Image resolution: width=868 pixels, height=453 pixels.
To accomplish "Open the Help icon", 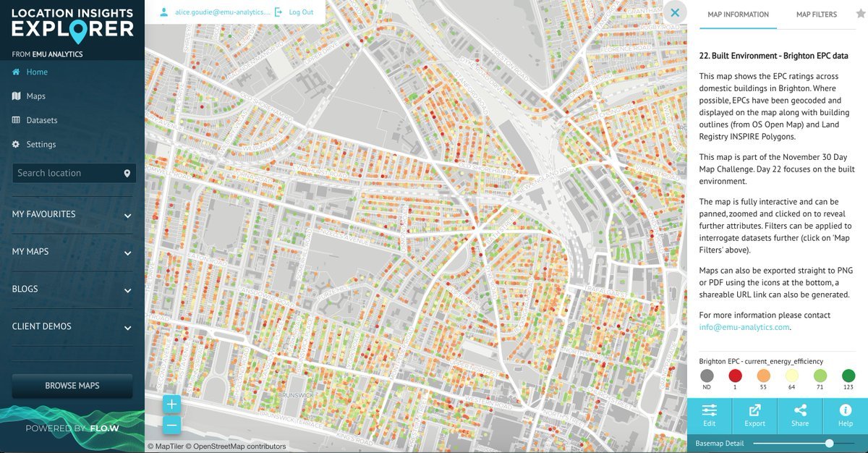I will (845, 415).
